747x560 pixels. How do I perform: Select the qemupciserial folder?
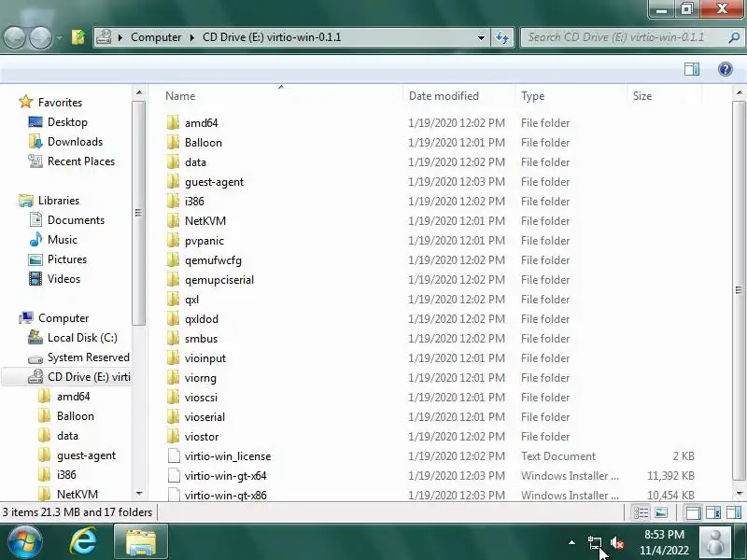coord(219,280)
